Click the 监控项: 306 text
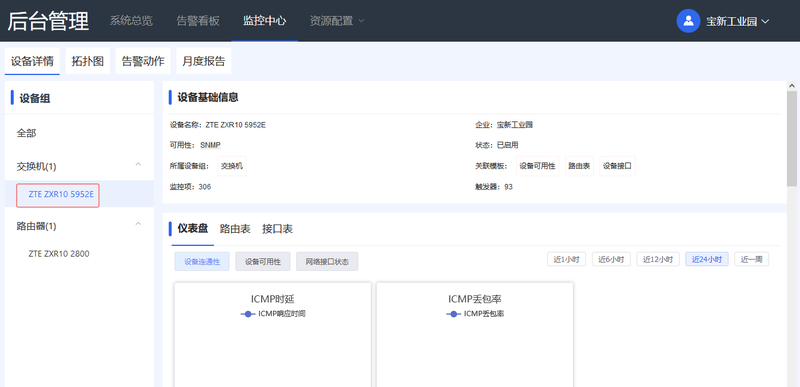 click(x=190, y=187)
